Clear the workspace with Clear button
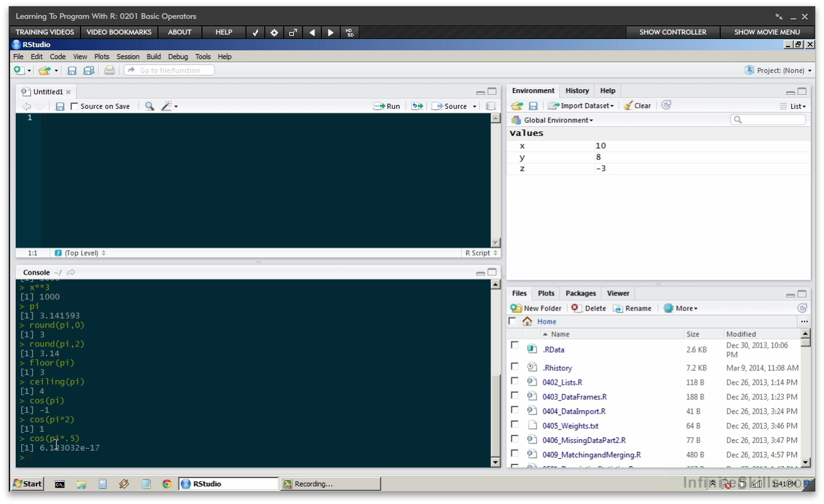The height and width of the screenshot is (504, 824). click(x=637, y=106)
